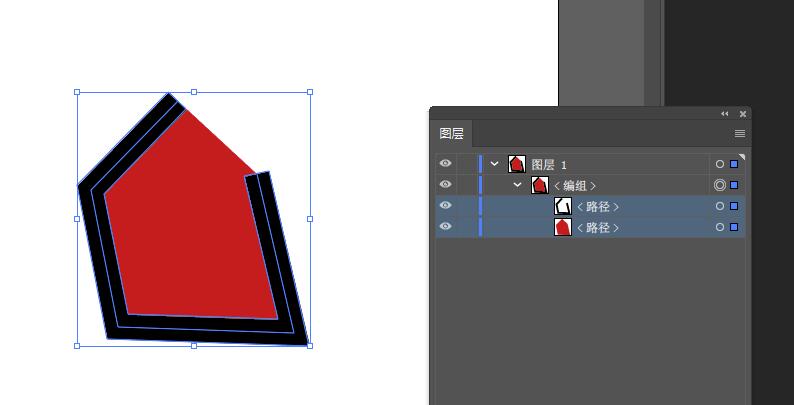Click the red pentagon path thumbnail
The height and width of the screenshot is (405, 794).
click(x=563, y=227)
